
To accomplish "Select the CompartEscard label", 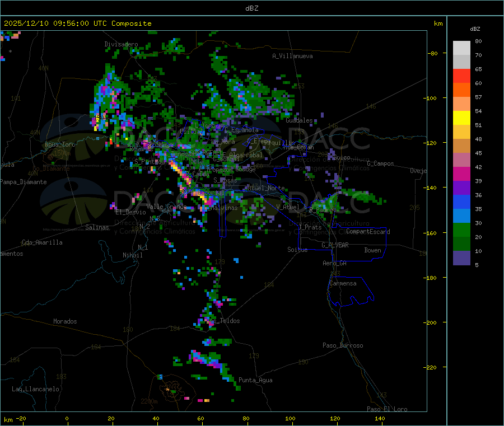I will click(x=368, y=232).
